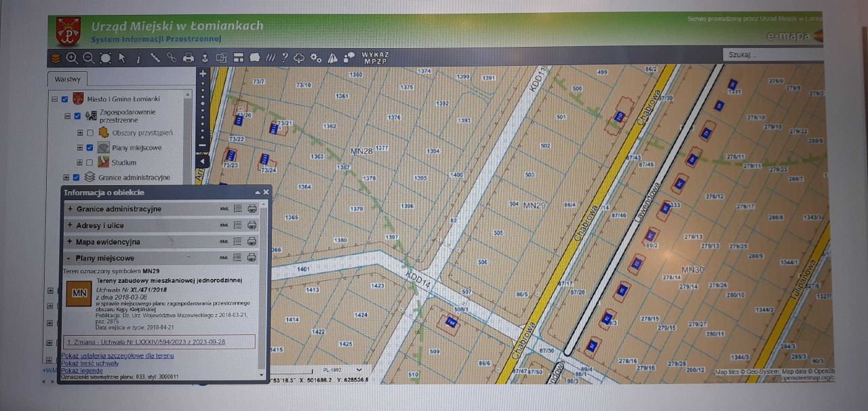Open the WYKAZ MPZP list
This screenshot has height=411, width=868.
point(375,58)
